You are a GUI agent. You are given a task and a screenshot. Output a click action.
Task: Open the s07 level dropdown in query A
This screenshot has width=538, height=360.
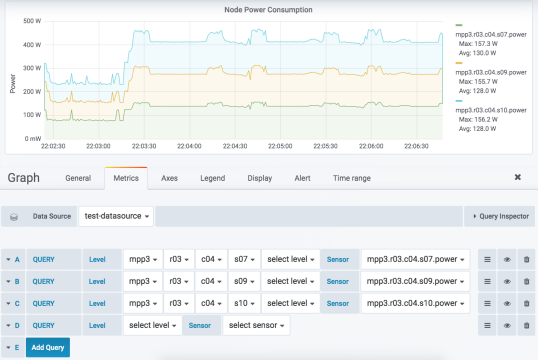[244, 259]
